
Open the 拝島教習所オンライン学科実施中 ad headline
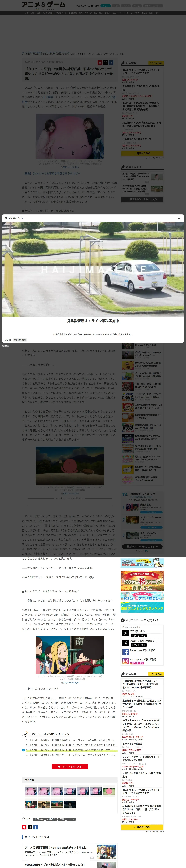coord(93,321)
